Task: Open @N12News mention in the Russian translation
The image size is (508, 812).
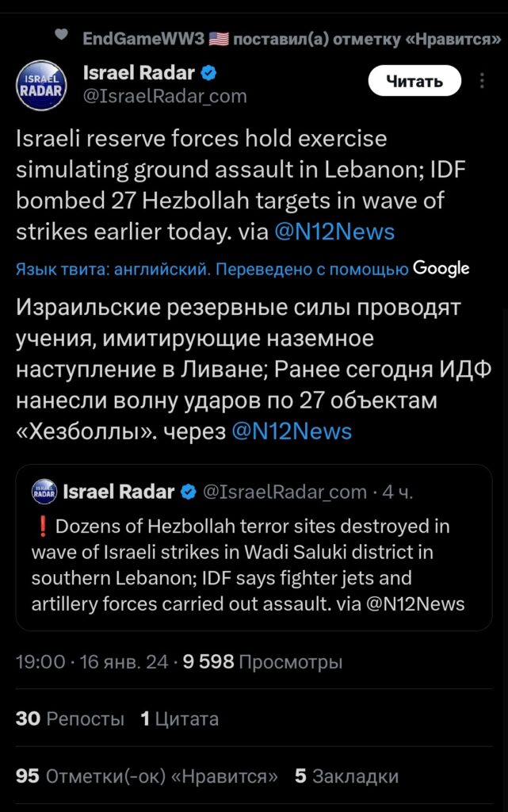Action: pos(292,431)
